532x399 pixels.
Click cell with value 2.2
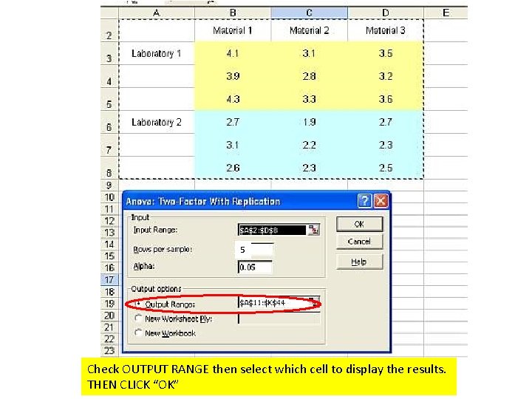pyautogui.click(x=309, y=146)
